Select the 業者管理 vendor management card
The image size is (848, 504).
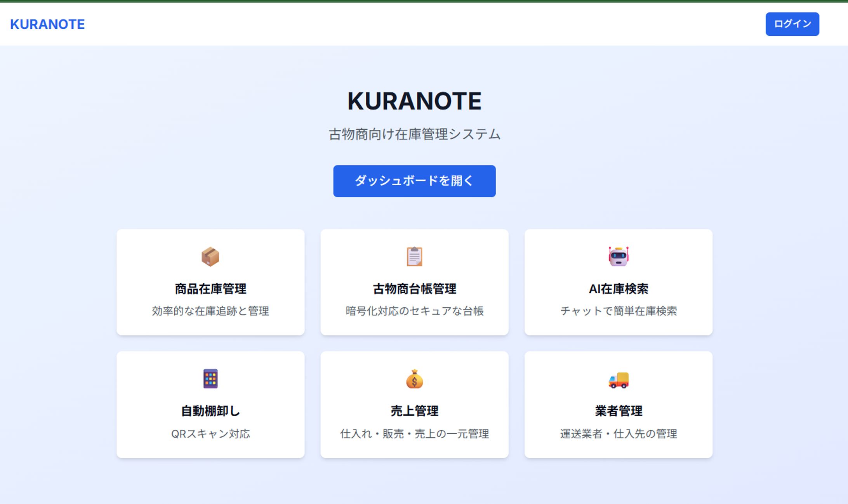pos(619,404)
